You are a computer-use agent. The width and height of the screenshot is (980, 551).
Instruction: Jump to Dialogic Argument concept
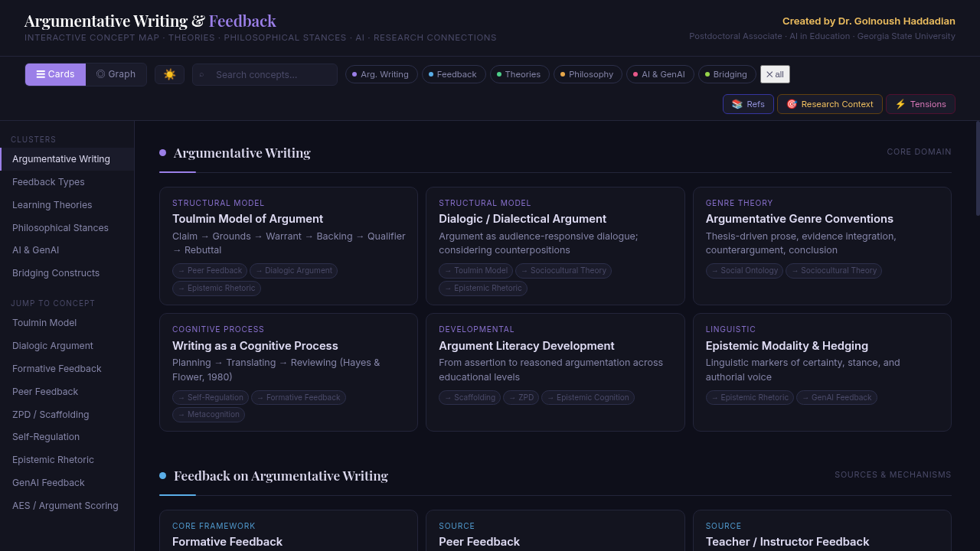[x=67, y=346]
